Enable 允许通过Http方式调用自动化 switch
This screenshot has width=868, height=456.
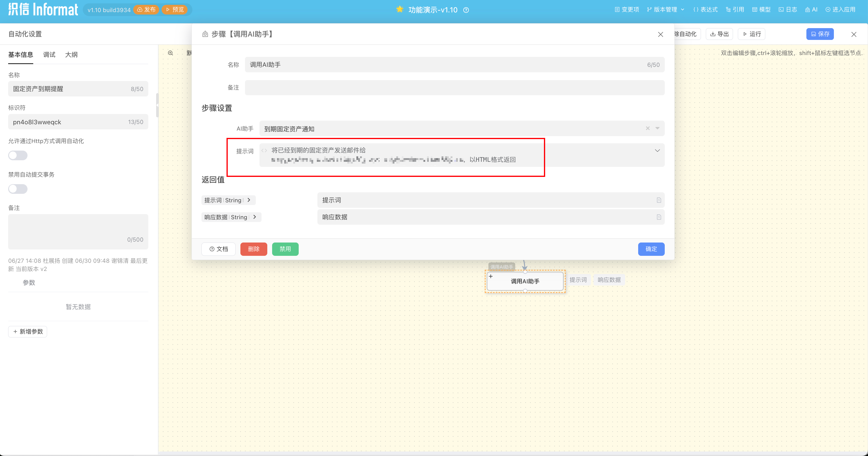coord(18,155)
